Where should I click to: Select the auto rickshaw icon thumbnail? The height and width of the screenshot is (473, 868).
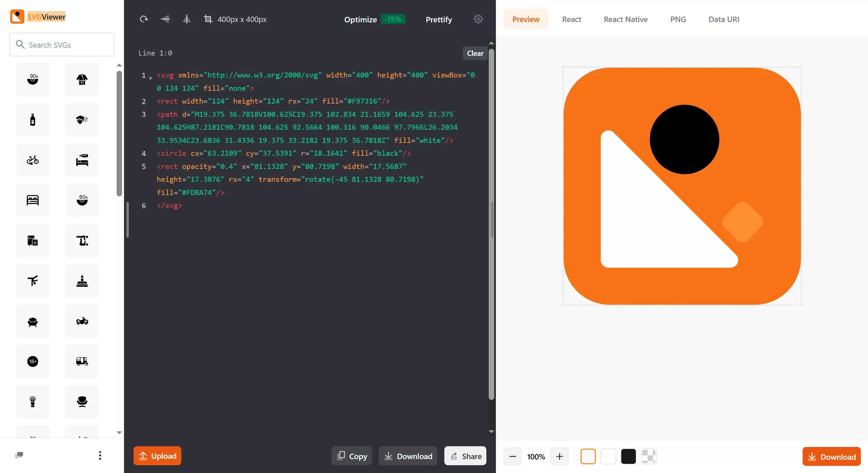pyautogui.click(x=82, y=362)
